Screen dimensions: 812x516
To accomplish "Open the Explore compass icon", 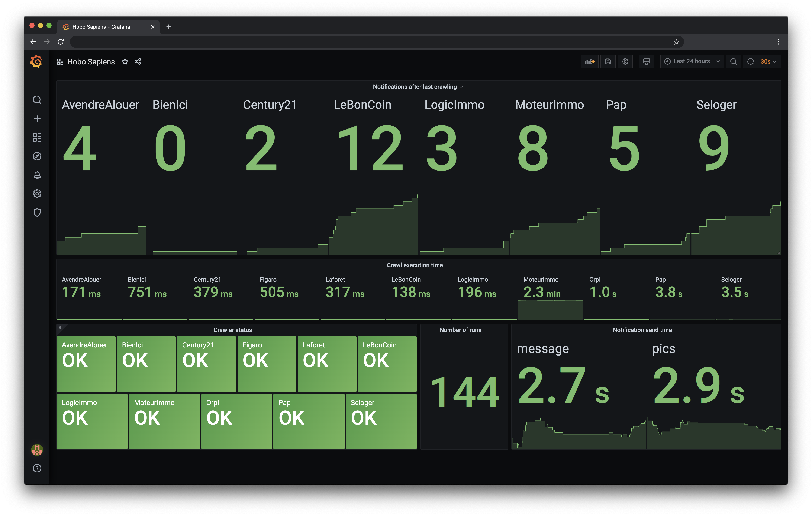I will tap(37, 156).
